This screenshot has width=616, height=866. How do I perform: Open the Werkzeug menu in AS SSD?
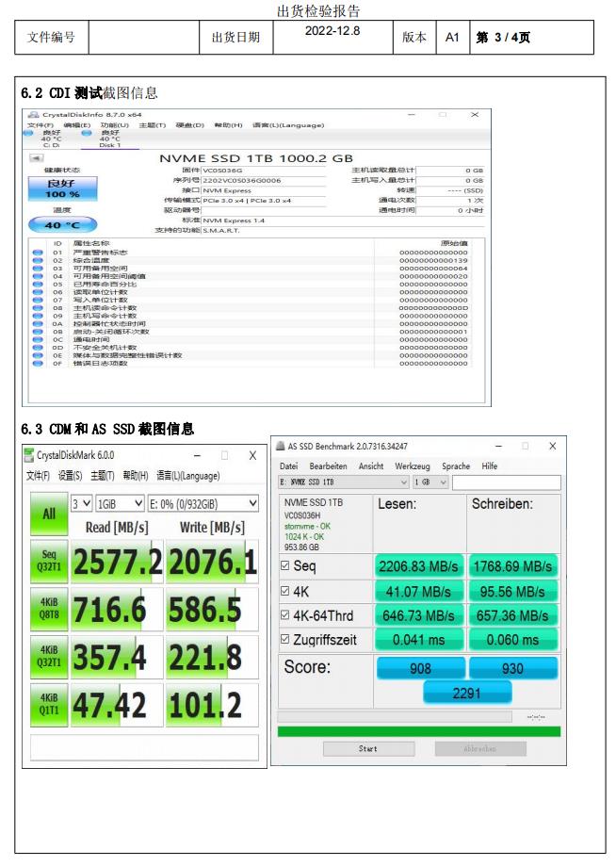[x=412, y=466]
